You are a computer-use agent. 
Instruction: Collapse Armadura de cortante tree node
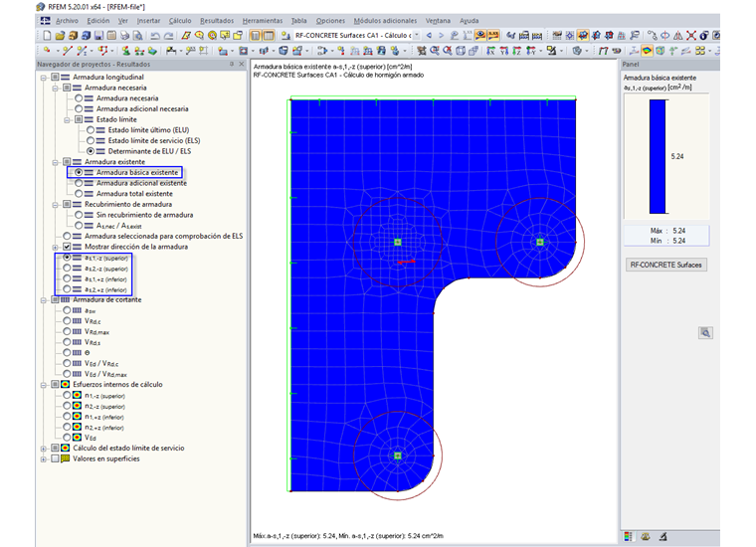pos(44,299)
